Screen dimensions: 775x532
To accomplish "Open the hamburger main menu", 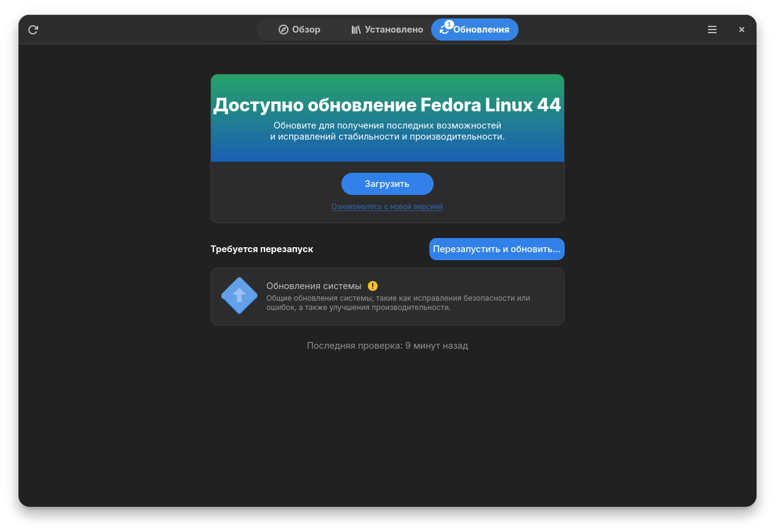I will pos(712,30).
